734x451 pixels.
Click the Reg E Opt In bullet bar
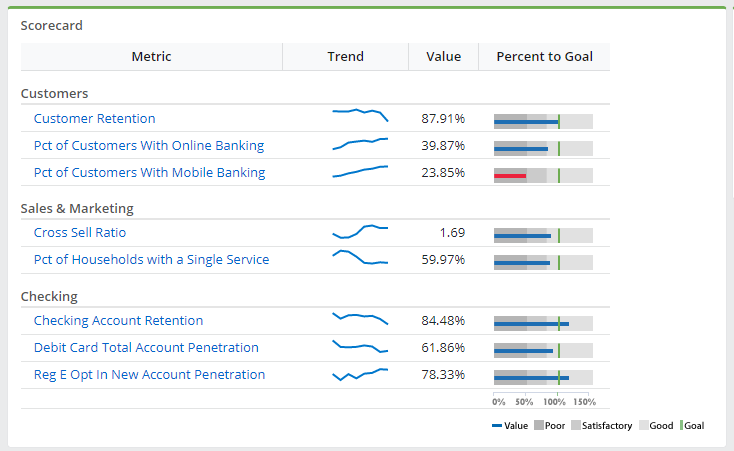(x=543, y=378)
